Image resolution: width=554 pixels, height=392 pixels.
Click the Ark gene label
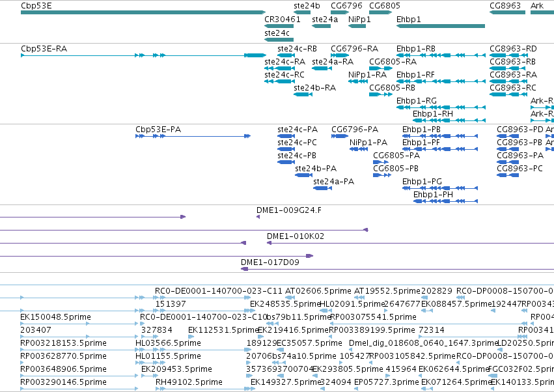click(x=537, y=6)
